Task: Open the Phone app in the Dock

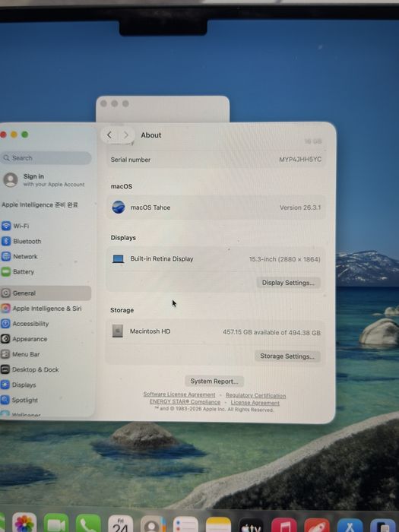Action: coord(88,524)
